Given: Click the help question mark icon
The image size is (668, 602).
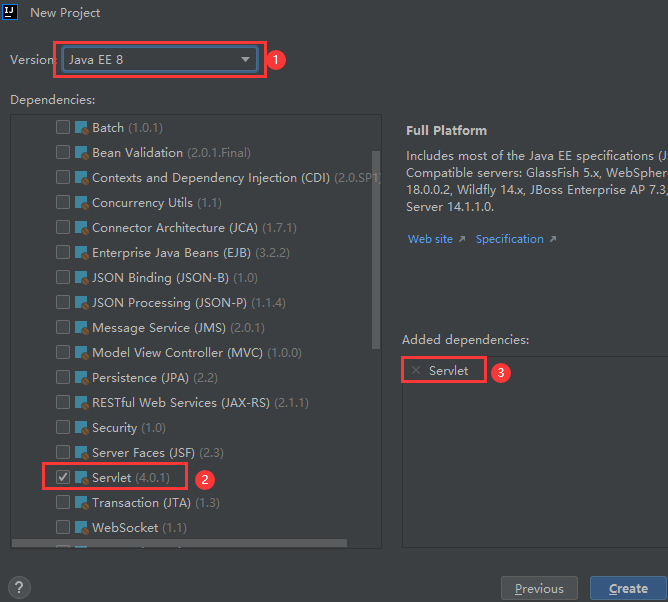Looking at the screenshot, I should [x=19, y=588].
